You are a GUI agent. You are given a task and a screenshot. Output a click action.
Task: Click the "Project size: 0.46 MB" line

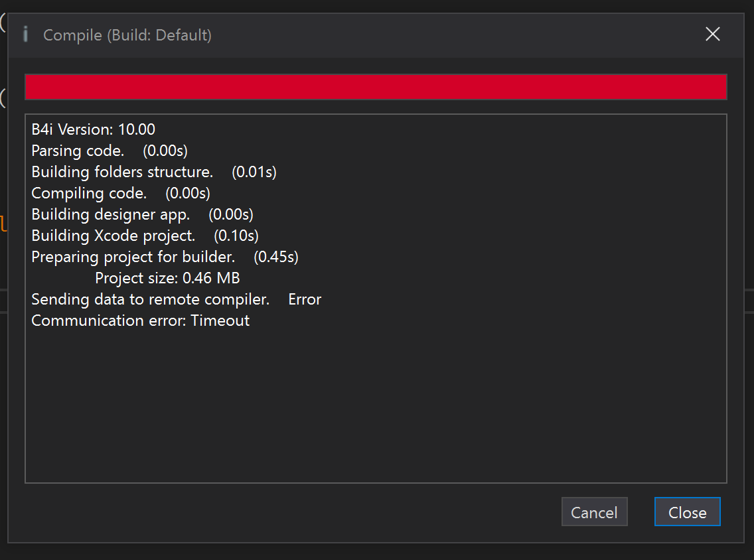(167, 278)
